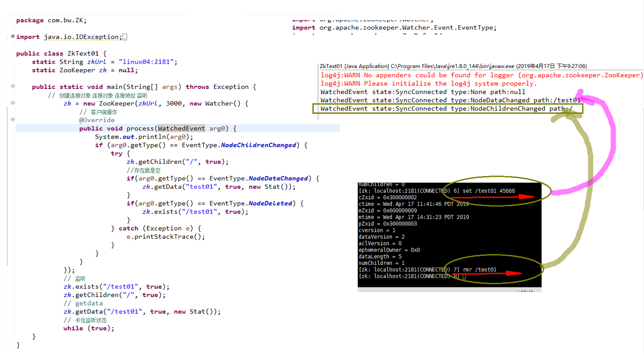
Task: Click the import org.apache.zookeeper.Watcher.Event.EventType line
Action: pyautogui.click(x=394, y=27)
